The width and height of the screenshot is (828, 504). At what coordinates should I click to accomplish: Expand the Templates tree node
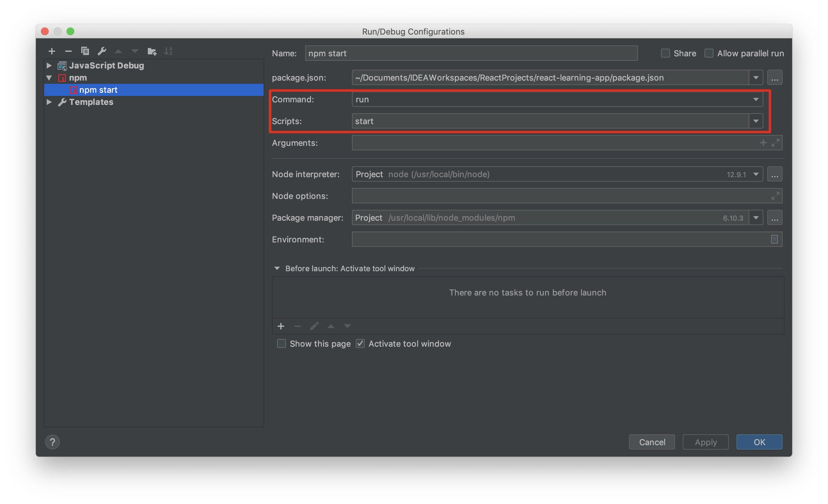coord(49,102)
